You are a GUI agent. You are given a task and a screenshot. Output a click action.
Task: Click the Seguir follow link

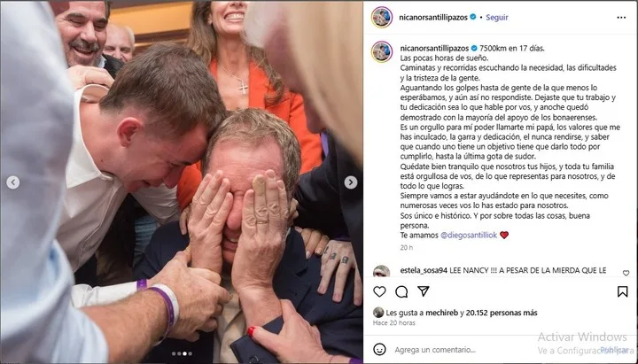(497, 18)
